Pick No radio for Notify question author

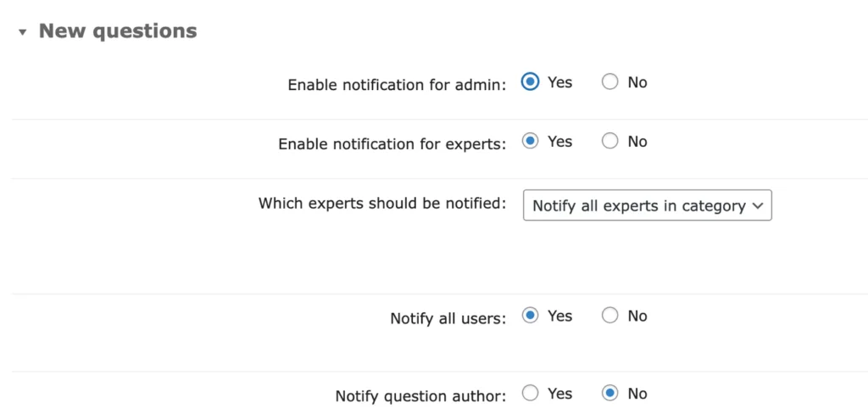click(609, 394)
